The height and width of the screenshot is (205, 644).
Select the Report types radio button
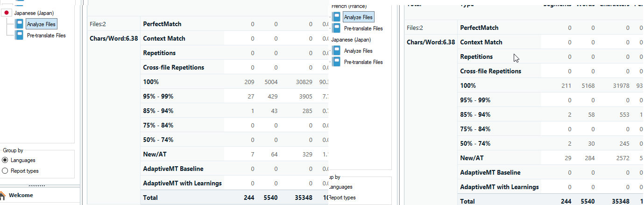coord(5,171)
